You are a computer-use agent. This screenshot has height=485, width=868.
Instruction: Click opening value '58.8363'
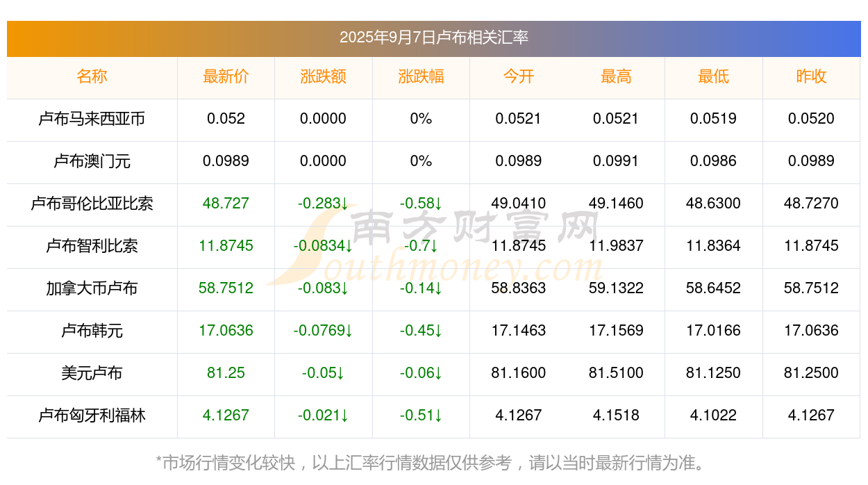tap(519, 288)
